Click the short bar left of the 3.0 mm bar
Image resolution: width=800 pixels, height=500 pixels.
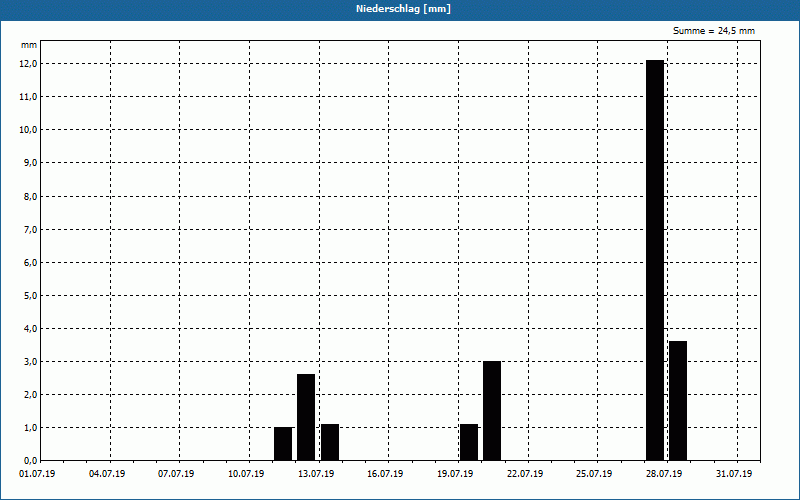(x=469, y=442)
